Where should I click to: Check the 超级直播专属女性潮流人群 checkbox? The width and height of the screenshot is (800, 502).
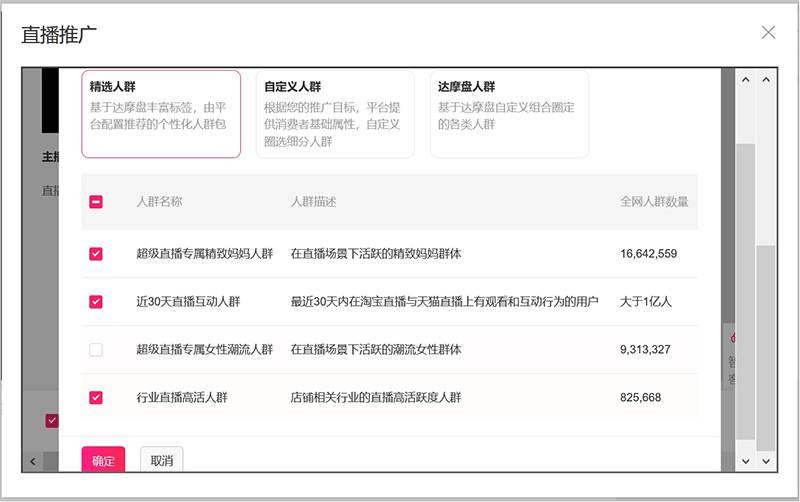point(96,350)
